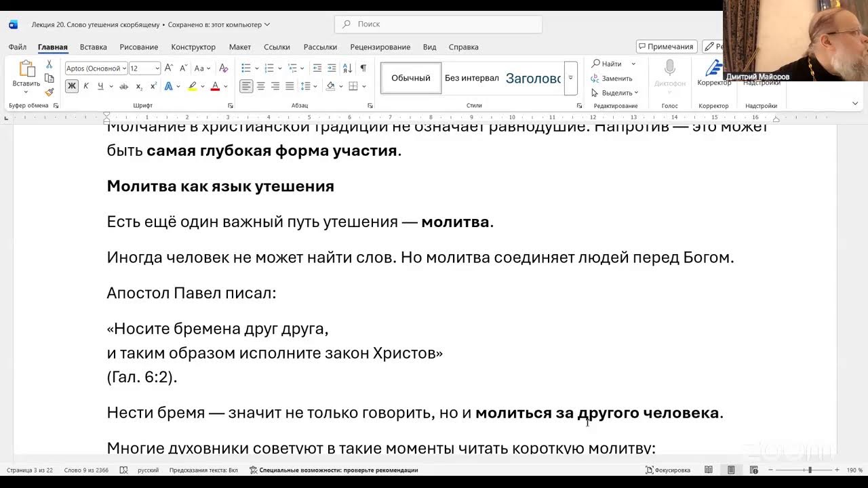Toggle Bold (Ж) formatting
Image resolution: width=868 pixels, height=488 pixels.
pos(71,86)
